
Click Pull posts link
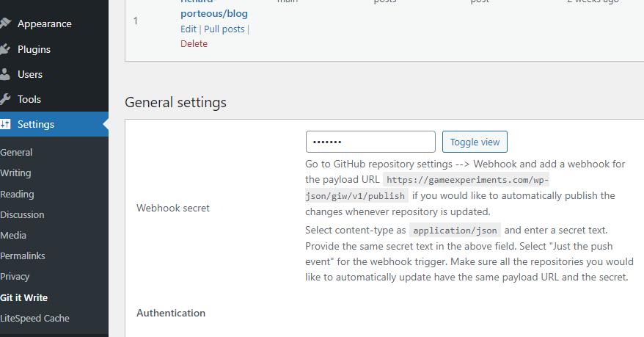(x=224, y=29)
